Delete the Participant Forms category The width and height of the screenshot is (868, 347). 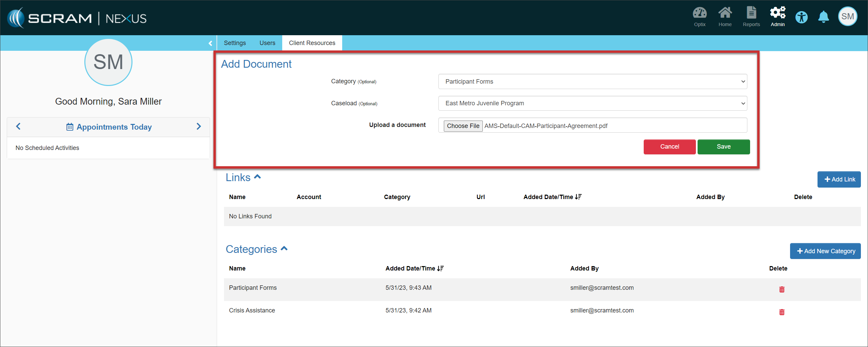[x=782, y=289]
